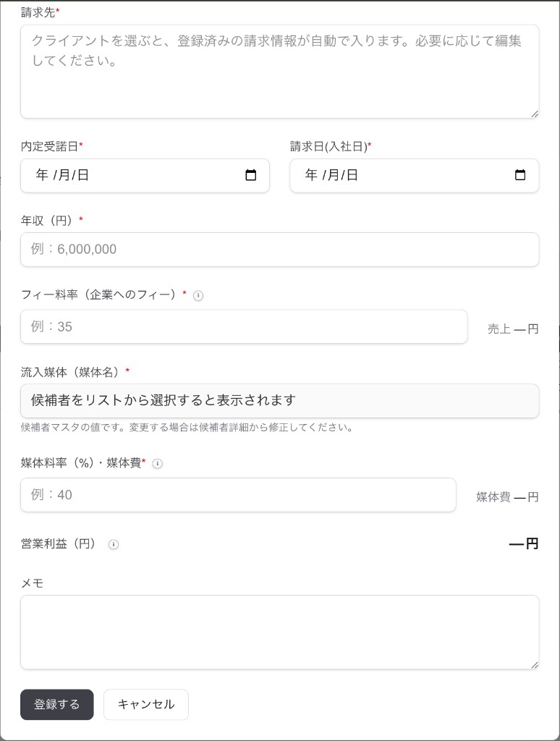Click the 流入媒体（媒体名） read-only field
Screen dimensions: 560x741
tap(280, 401)
